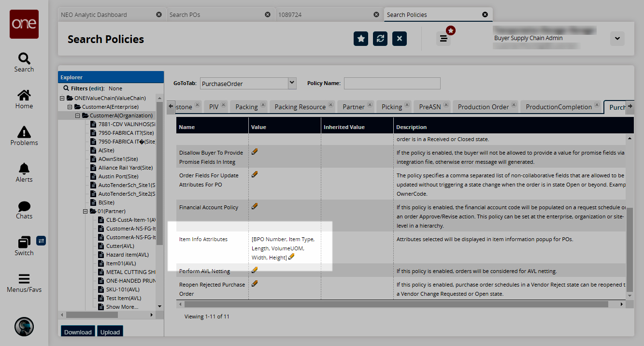The height and width of the screenshot is (346, 644).
Task: Expand the user role dropdown arrow
Action: [617, 39]
